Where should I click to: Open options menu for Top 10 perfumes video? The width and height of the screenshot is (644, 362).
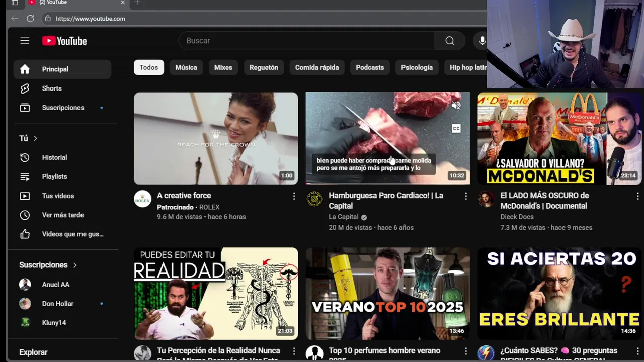pos(466,351)
